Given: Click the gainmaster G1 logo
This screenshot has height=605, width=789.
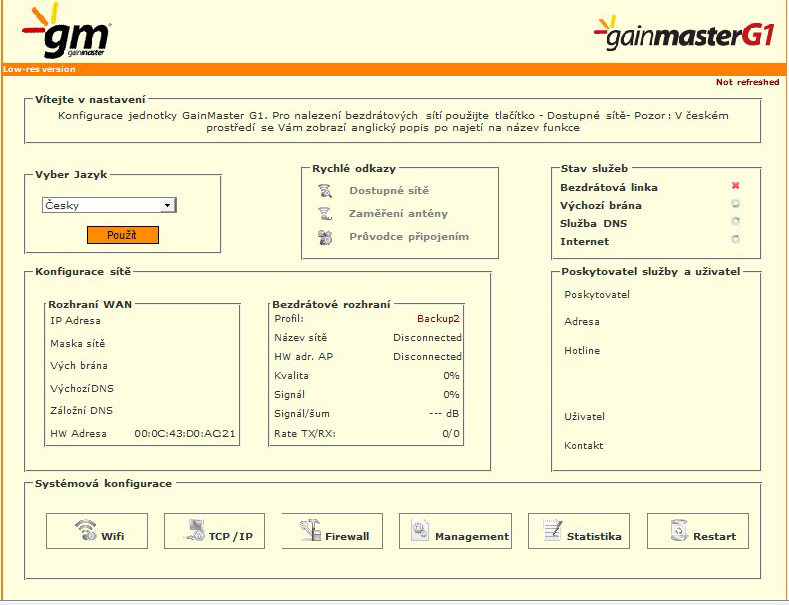Looking at the screenshot, I should (684, 35).
